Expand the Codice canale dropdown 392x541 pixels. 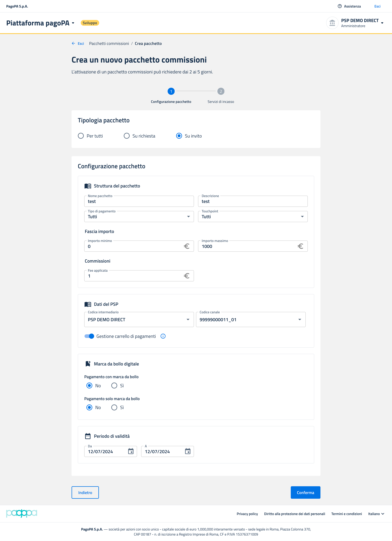250,320
